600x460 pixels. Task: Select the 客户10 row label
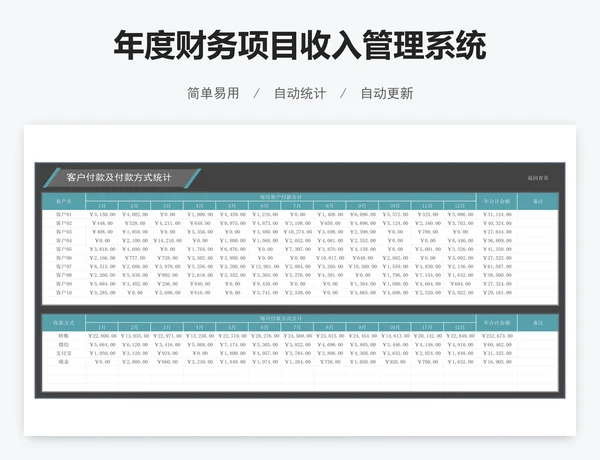[x=64, y=292]
